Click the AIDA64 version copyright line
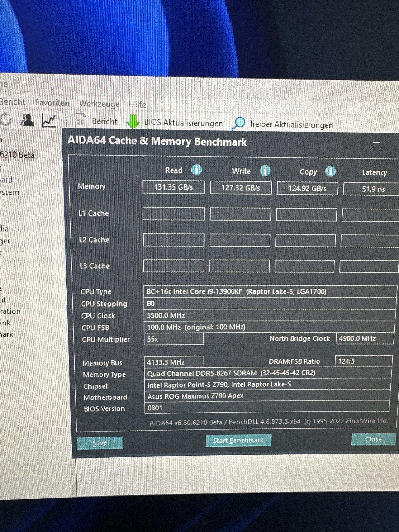This screenshot has height=532, width=399. coord(269,422)
